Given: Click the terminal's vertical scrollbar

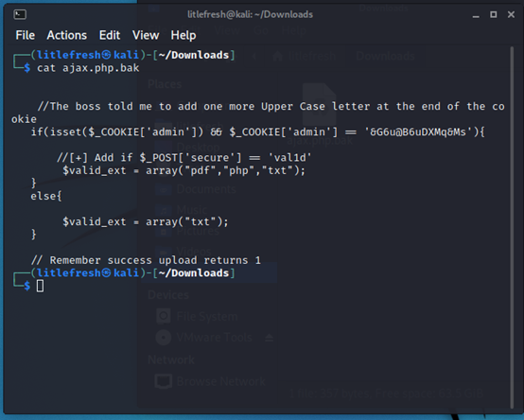Looking at the screenshot, I should pyautogui.click(x=512, y=227).
